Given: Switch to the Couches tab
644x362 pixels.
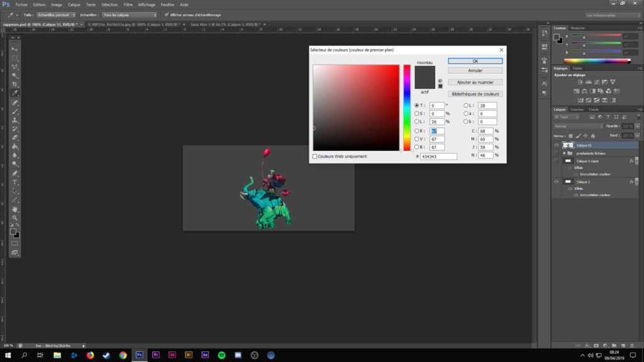Looking at the screenshot, I should pyautogui.click(x=577, y=109).
